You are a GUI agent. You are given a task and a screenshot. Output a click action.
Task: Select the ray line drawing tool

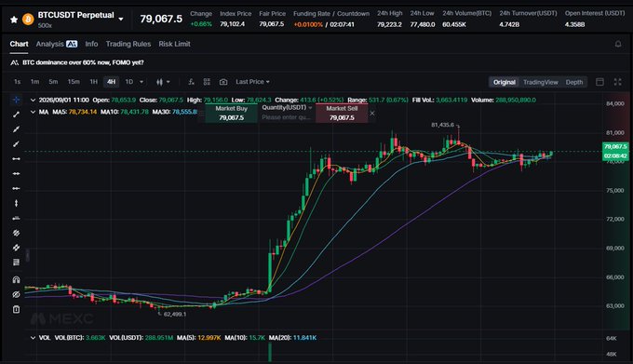pos(16,129)
